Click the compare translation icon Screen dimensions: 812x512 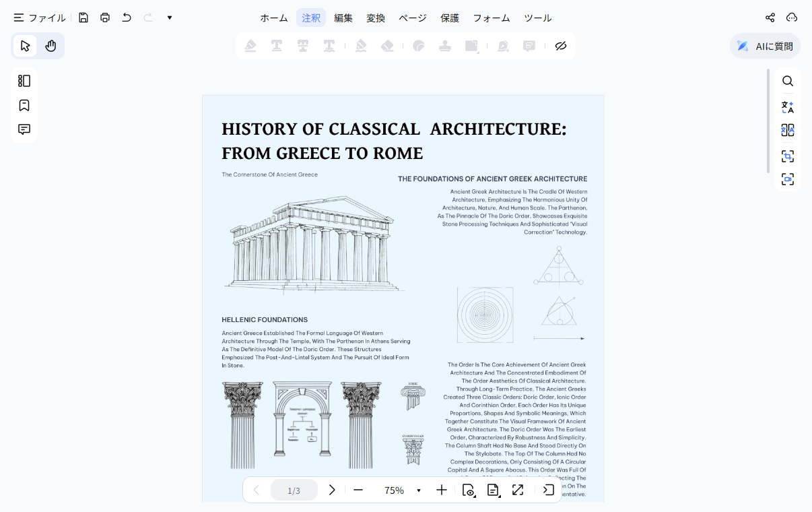click(788, 131)
